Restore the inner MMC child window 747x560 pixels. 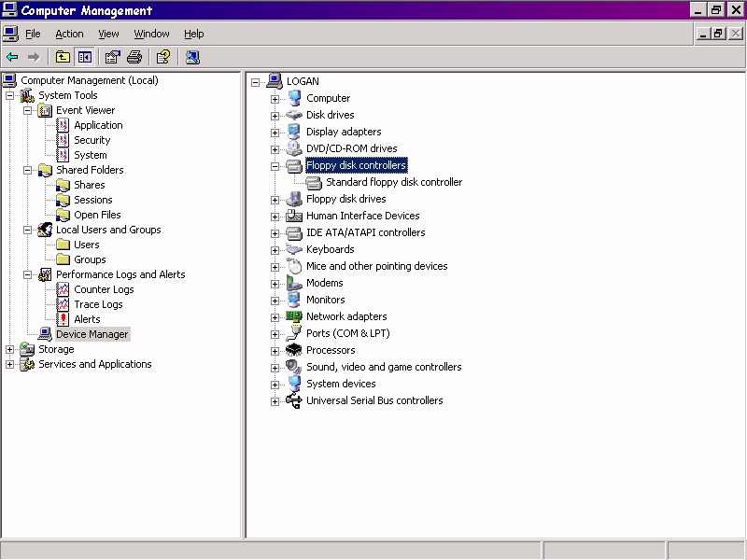(x=719, y=34)
